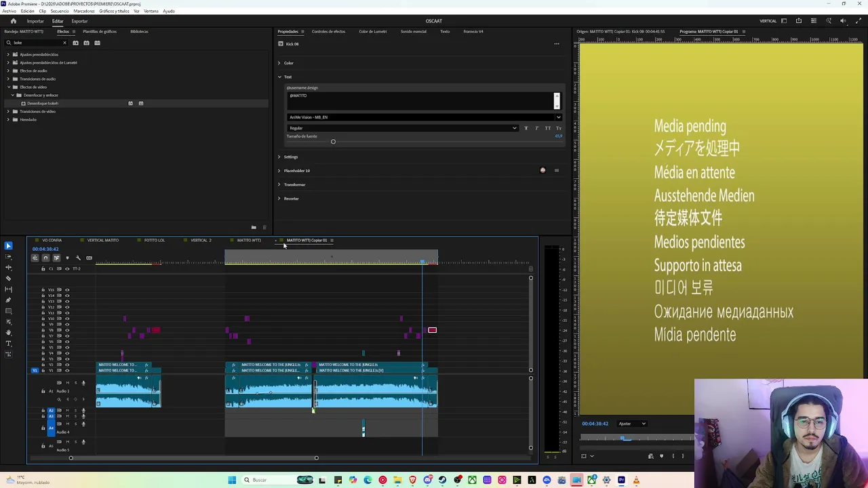The width and height of the screenshot is (868, 488).
Task: Select the Rectangle tool
Action: tap(8, 311)
